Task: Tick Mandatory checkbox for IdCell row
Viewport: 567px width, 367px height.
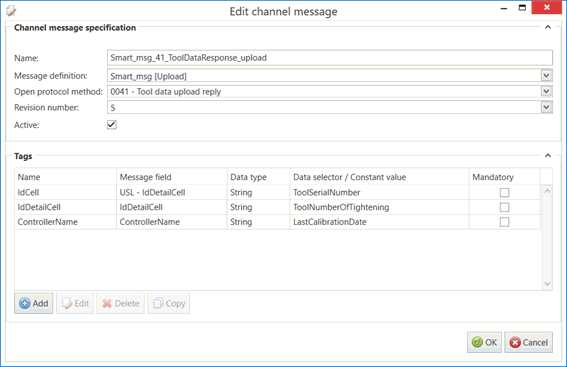Action: 504,192
